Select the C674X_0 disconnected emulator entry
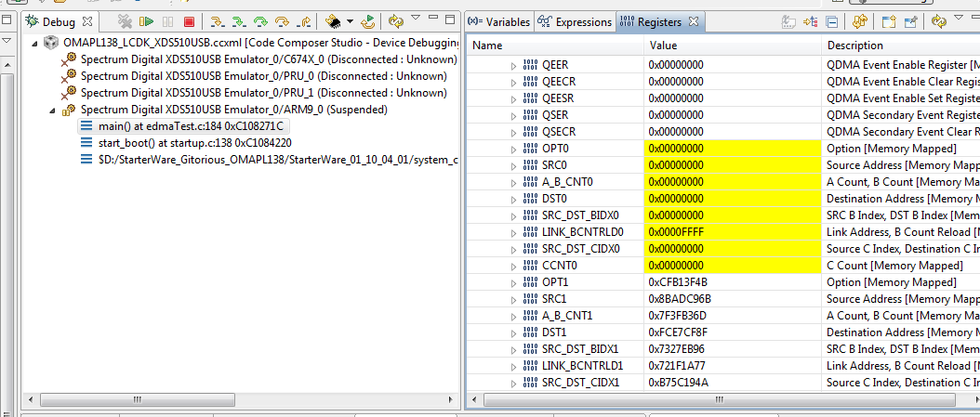The width and height of the screenshot is (980, 417). tap(258, 59)
